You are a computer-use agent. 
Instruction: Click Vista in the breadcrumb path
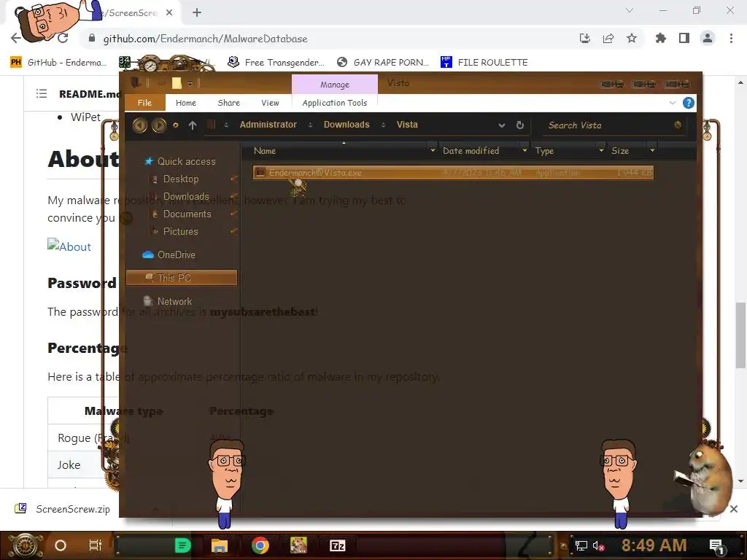point(407,125)
